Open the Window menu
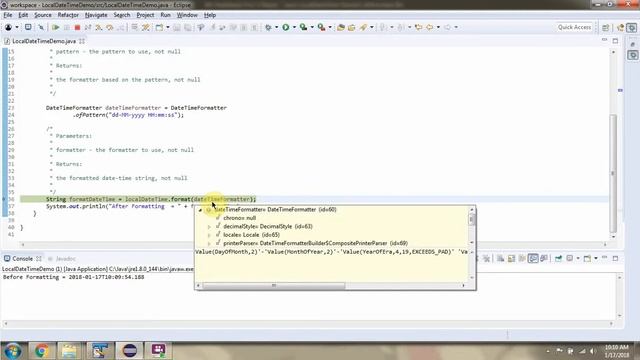 coord(187,15)
